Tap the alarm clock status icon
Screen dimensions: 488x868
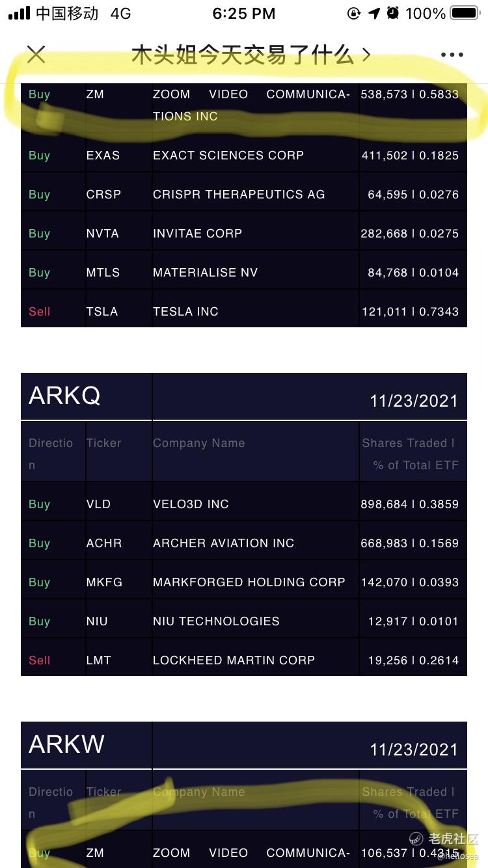point(393,13)
